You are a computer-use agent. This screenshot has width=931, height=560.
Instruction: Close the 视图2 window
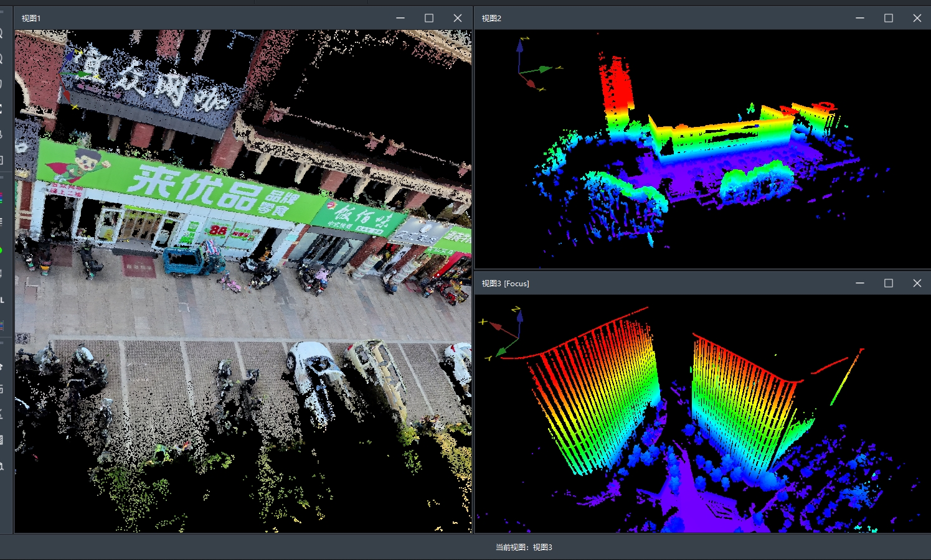pyautogui.click(x=917, y=18)
